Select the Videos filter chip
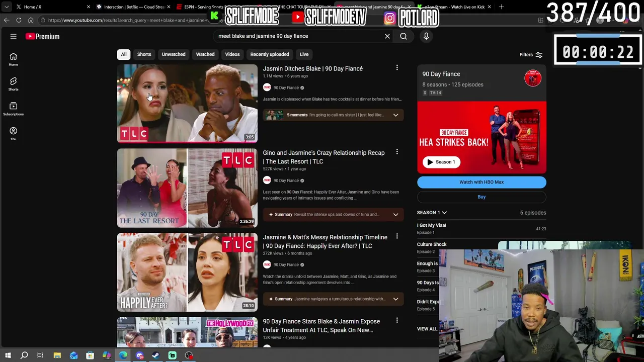The image size is (644, 362). (232, 54)
